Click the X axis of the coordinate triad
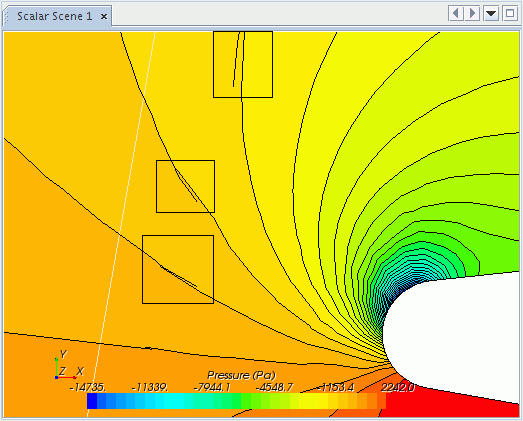This screenshot has width=523, height=421. point(66,377)
